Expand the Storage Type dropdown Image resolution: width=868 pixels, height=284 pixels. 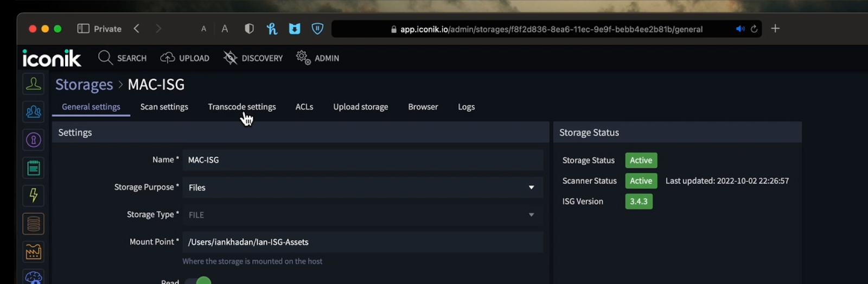point(362,215)
